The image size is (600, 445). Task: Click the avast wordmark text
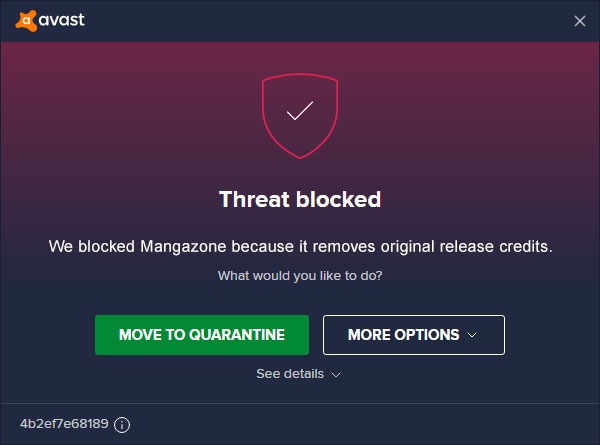click(x=63, y=19)
